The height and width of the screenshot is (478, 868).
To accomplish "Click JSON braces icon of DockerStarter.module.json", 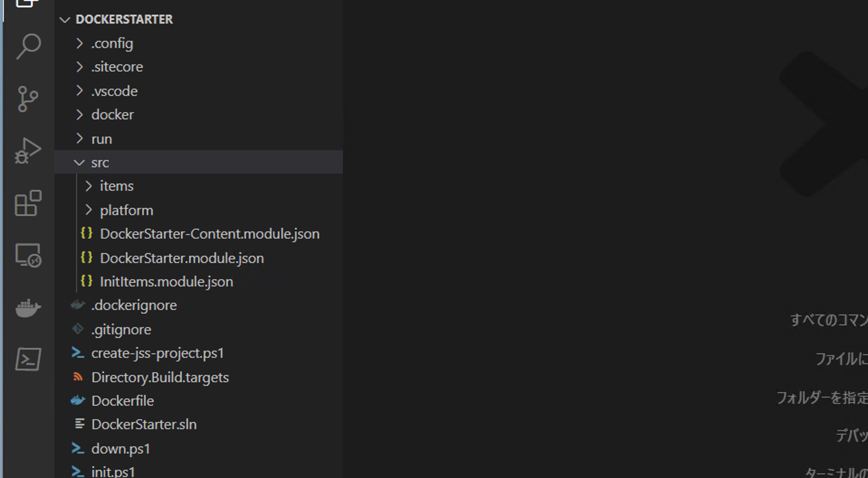I will (86, 257).
